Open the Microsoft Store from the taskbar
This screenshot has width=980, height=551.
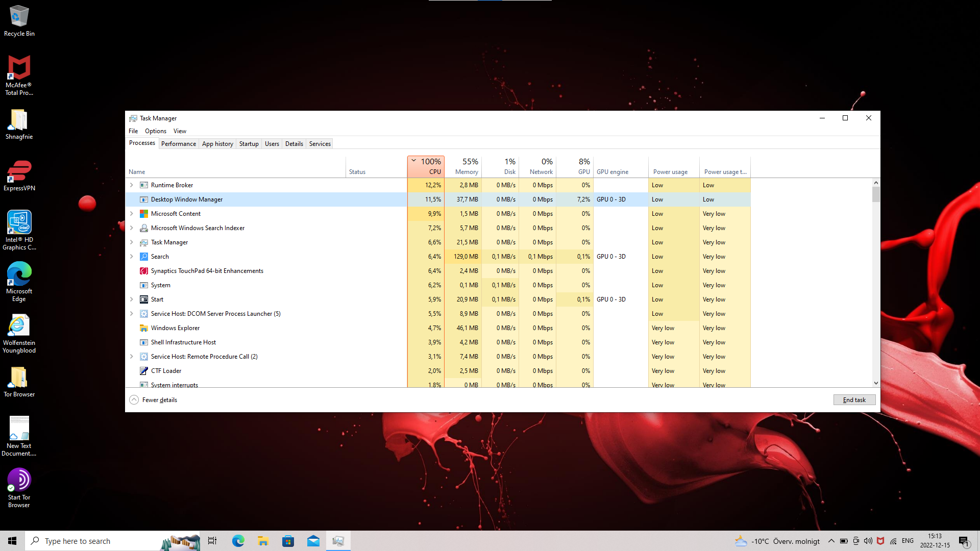(288, 541)
